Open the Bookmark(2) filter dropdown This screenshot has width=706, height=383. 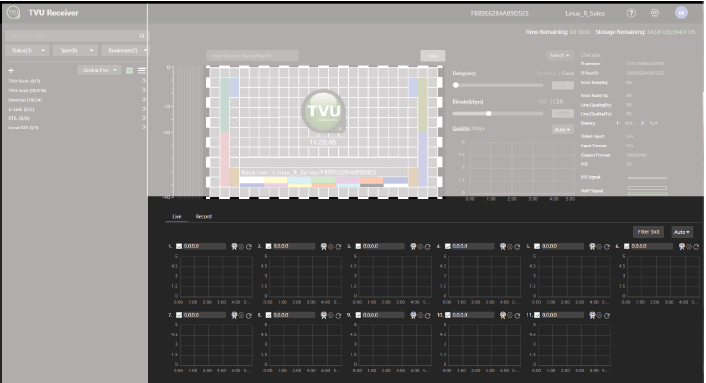(125, 50)
